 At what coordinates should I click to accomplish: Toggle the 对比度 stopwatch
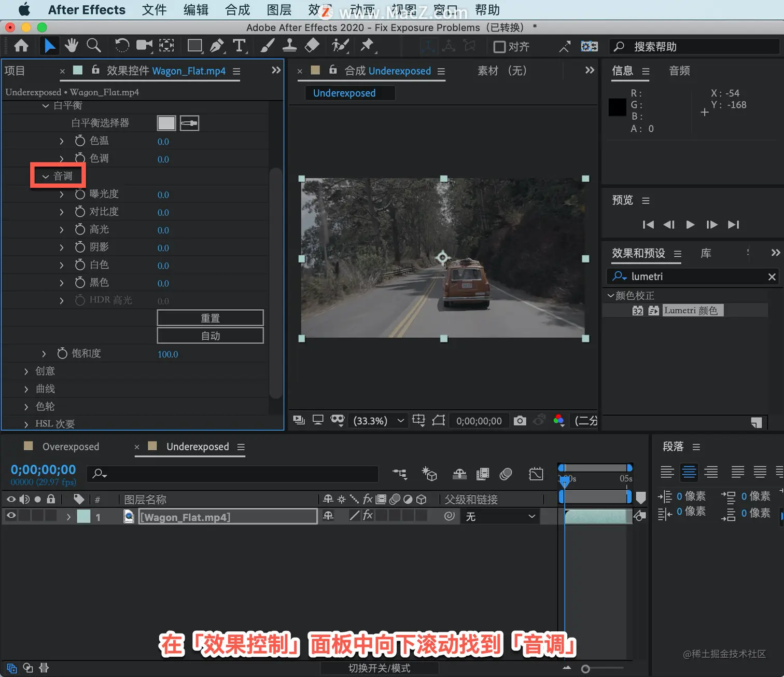pos(80,212)
